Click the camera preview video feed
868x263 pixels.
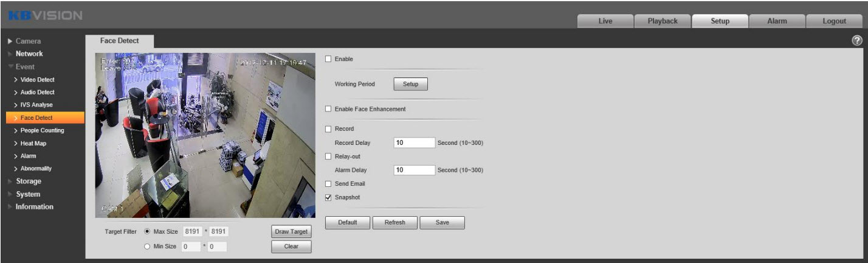click(x=205, y=135)
